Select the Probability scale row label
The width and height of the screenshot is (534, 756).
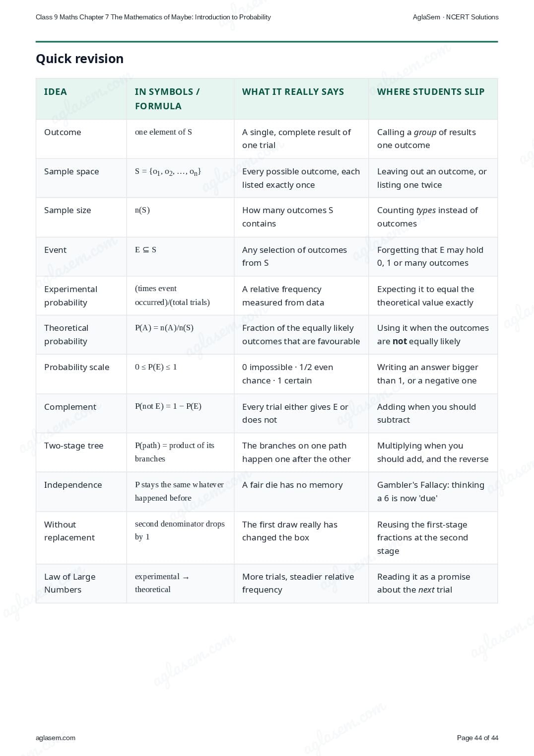click(76, 367)
